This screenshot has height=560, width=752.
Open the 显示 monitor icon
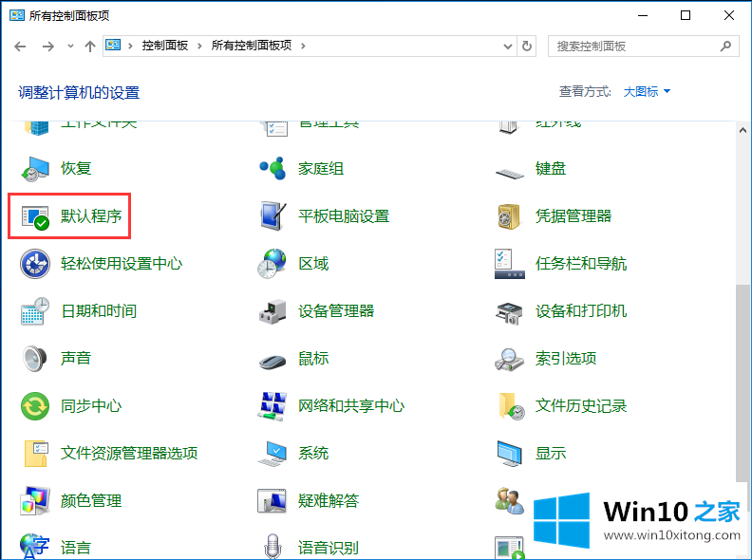(x=509, y=454)
